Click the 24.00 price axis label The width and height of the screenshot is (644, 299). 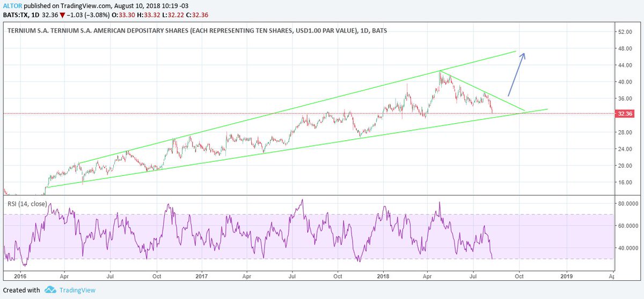626,149
